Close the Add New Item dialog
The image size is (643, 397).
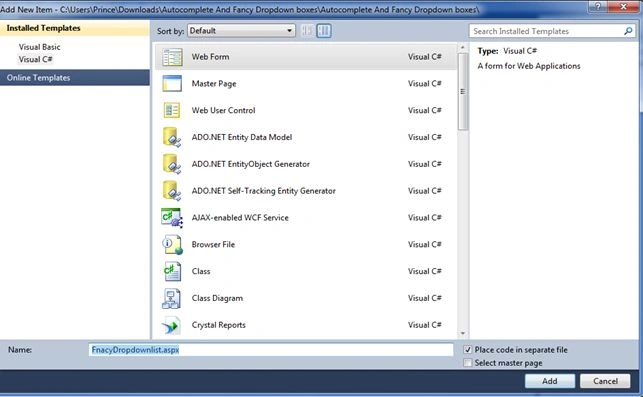click(x=624, y=6)
